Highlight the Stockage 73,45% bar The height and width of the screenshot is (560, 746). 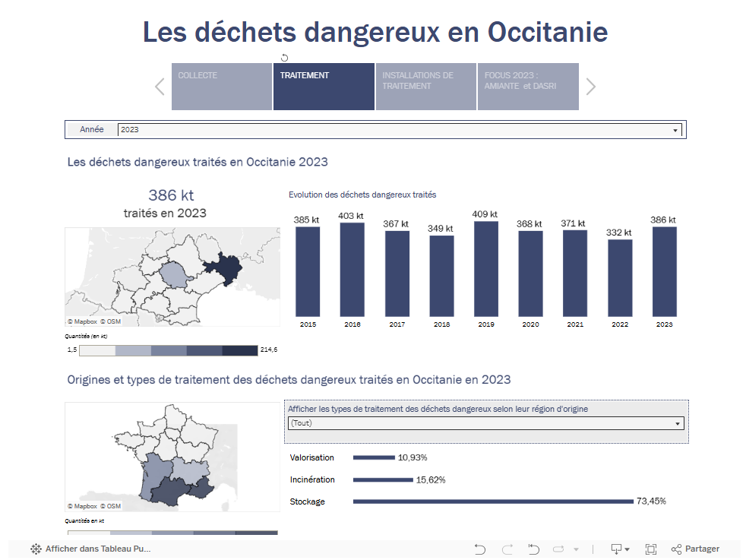pos(490,501)
